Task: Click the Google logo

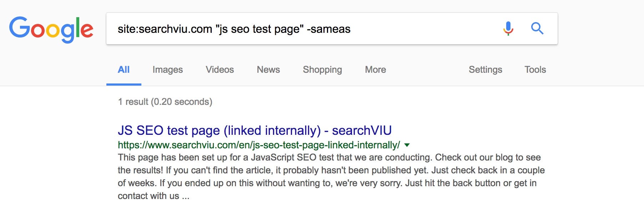Action: pyautogui.click(x=51, y=30)
